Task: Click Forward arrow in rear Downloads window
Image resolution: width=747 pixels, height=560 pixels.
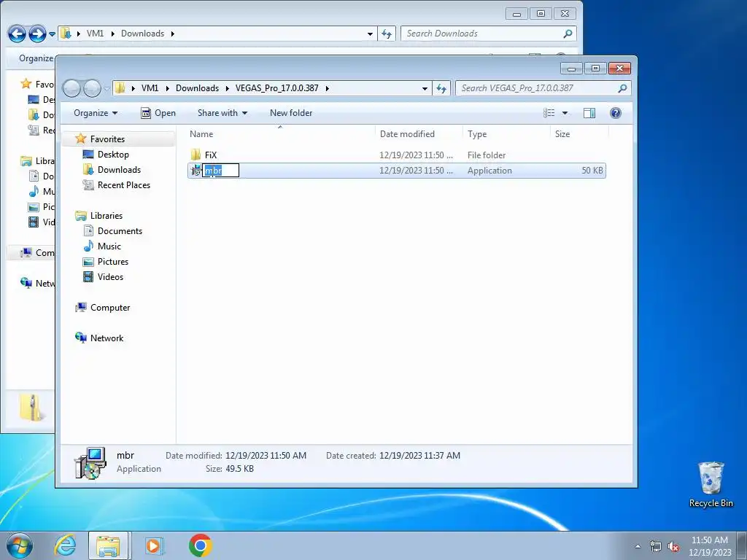Action: coord(38,34)
